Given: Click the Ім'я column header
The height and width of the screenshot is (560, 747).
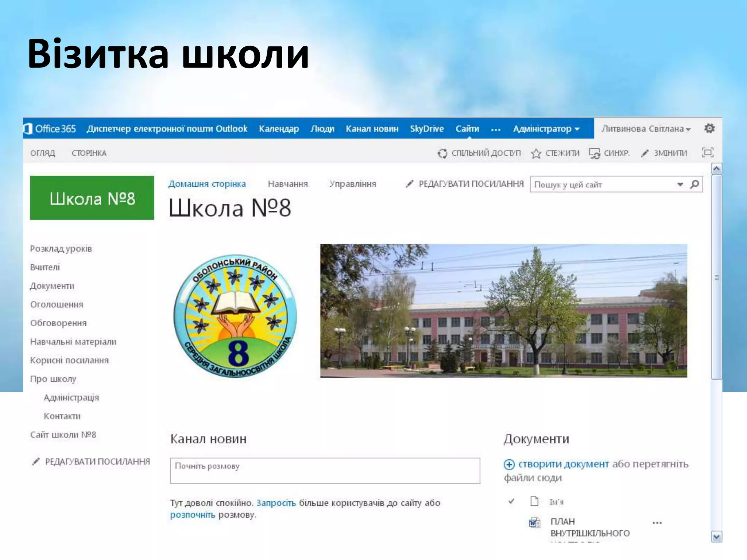Looking at the screenshot, I should 556,502.
